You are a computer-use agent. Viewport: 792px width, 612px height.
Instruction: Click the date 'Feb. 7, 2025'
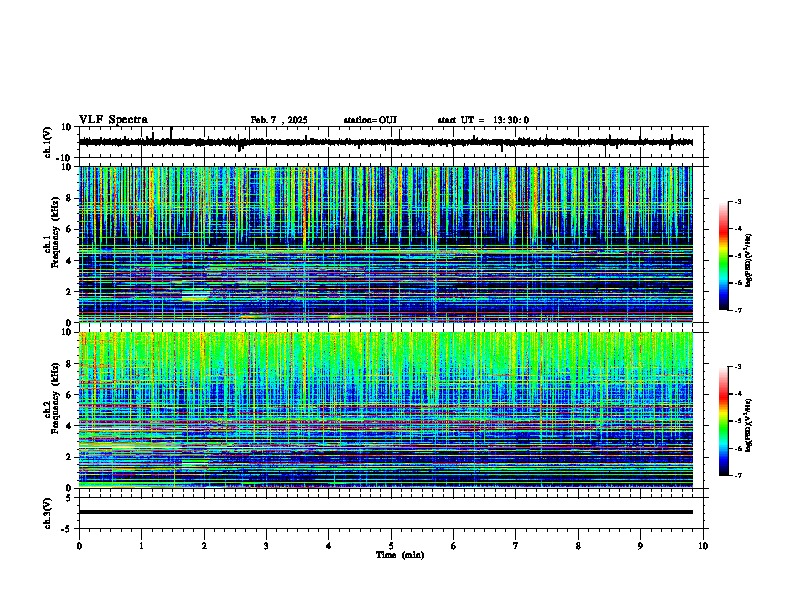(279, 120)
